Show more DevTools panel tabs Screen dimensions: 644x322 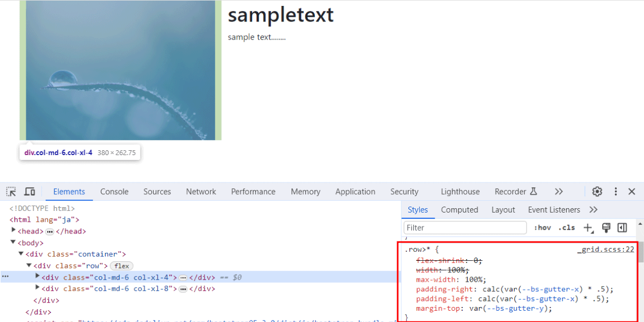pyautogui.click(x=559, y=192)
